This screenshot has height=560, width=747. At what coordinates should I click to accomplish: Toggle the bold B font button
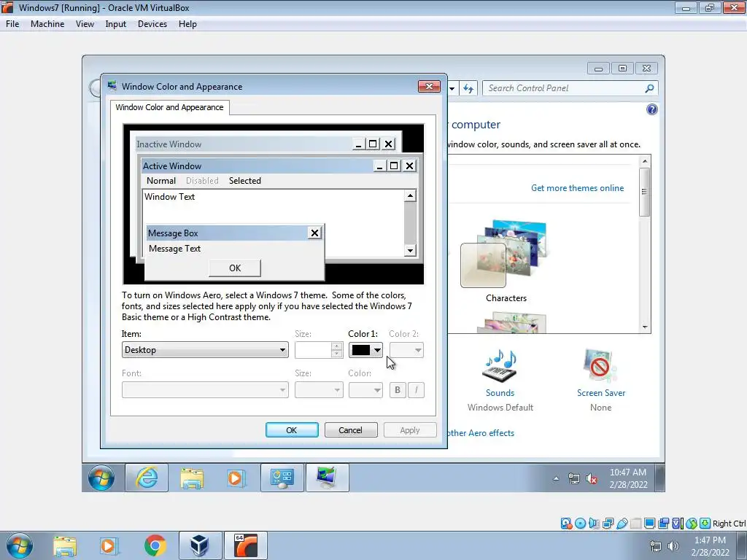pyautogui.click(x=398, y=390)
